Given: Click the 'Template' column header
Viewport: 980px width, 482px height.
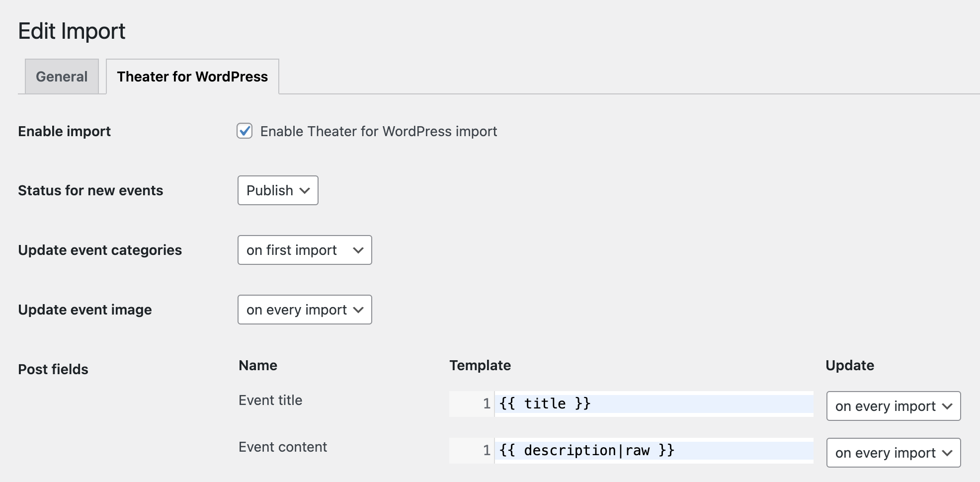Looking at the screenshot, I should (480, 365).
